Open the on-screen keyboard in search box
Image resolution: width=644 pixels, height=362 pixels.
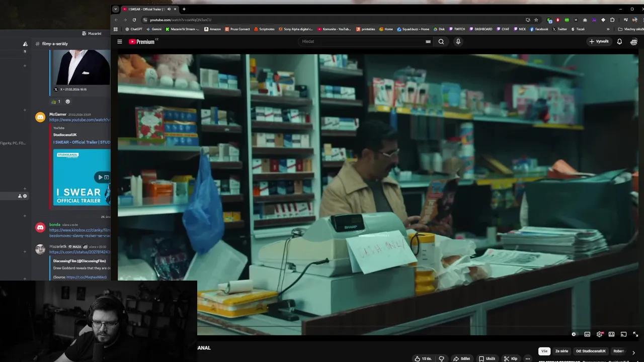point(428,42)
